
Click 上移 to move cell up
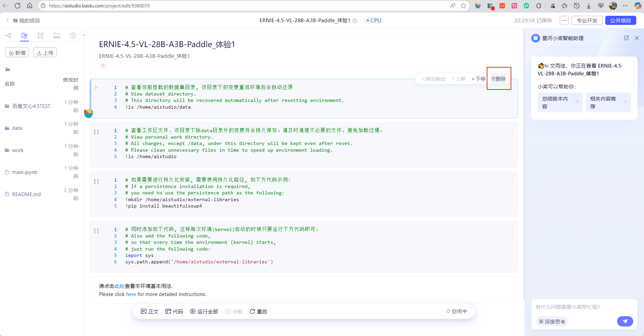tap(458, 79)
